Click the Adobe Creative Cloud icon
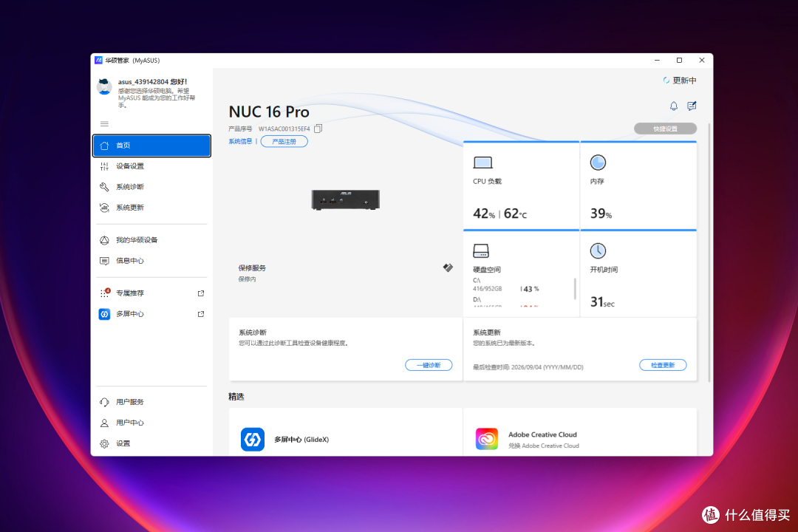The image size is (798, 532). coord(486,439)
